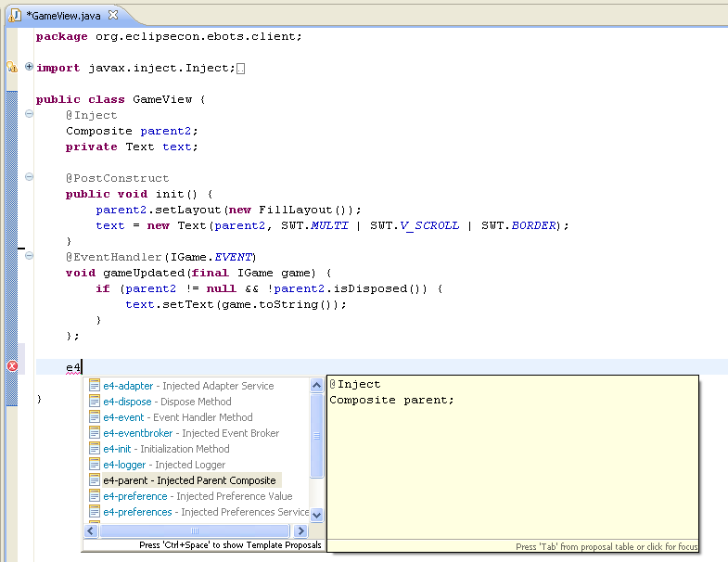Click the e4-eventbroker template icon

(x=94, y=433)
